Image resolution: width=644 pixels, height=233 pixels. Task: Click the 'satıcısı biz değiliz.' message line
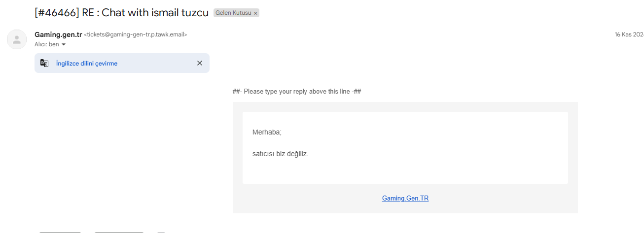pos(280,154)
